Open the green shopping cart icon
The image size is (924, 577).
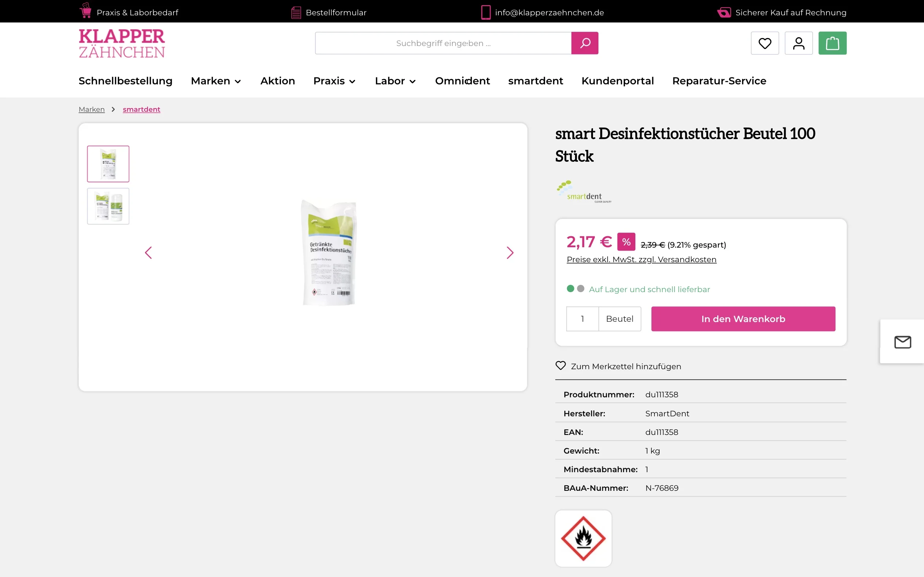[x=832, y=43]
